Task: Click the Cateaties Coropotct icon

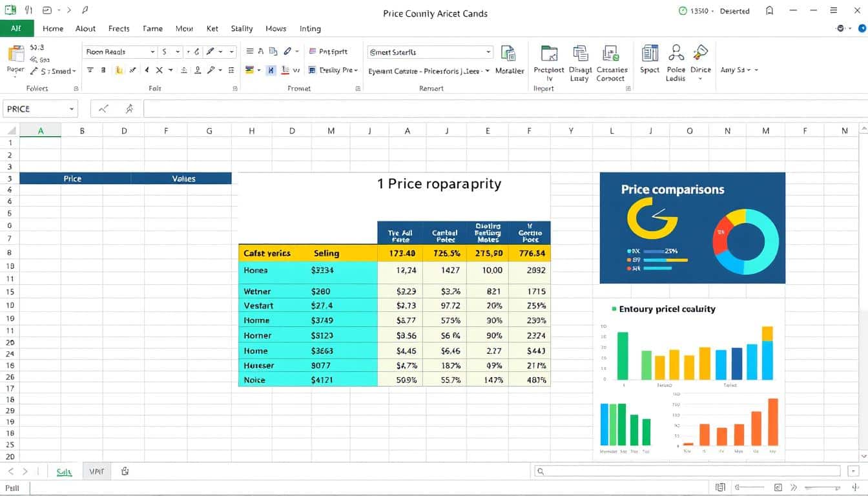Action: tap(610, 54)
